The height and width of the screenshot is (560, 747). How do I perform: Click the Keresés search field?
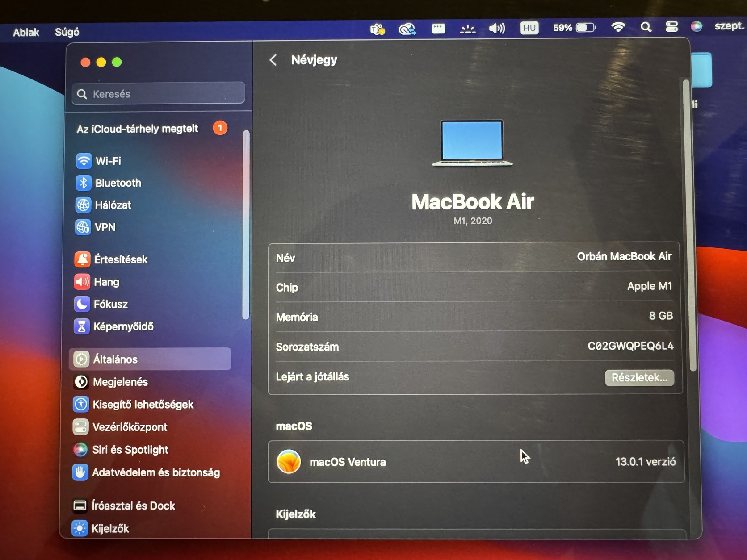(x=158, y=93)
